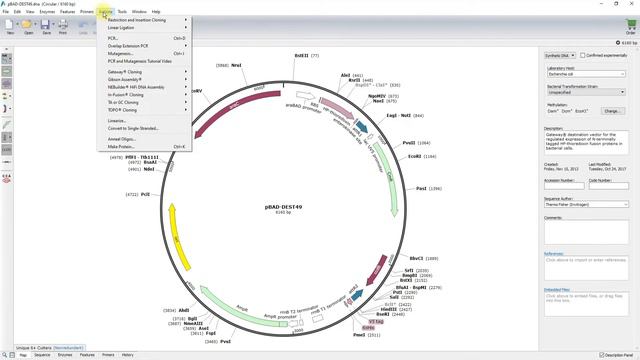Viewport: 640px width, 360px height.
Task: Switch to the Sequence view tab
Action: click(42, 355)
